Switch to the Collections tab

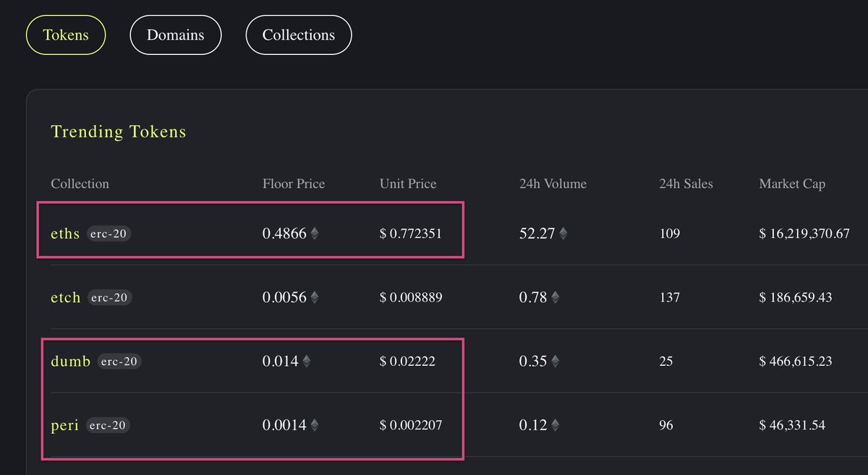[299, 34]
